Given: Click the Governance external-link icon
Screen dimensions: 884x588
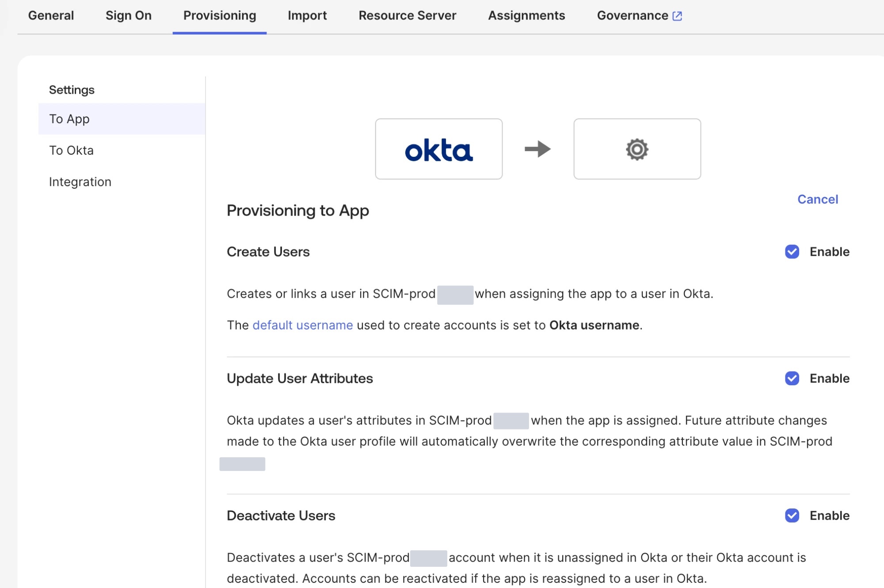Looking at the screenshot, I should [677, 16].
